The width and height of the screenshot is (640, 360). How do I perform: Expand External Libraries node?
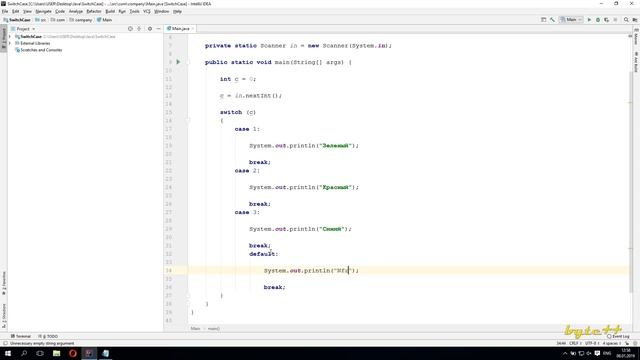(10, 43)
